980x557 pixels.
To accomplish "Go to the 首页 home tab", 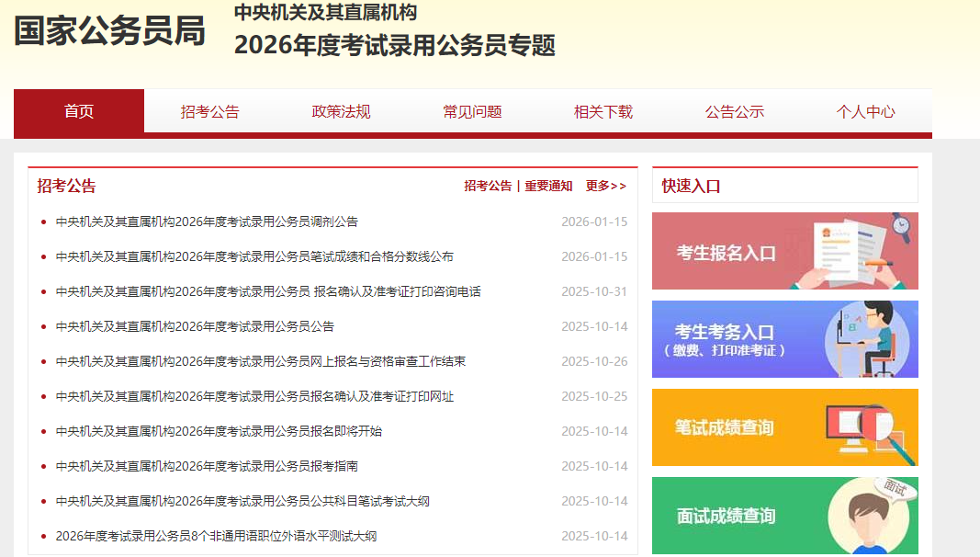I will (79, 111).
